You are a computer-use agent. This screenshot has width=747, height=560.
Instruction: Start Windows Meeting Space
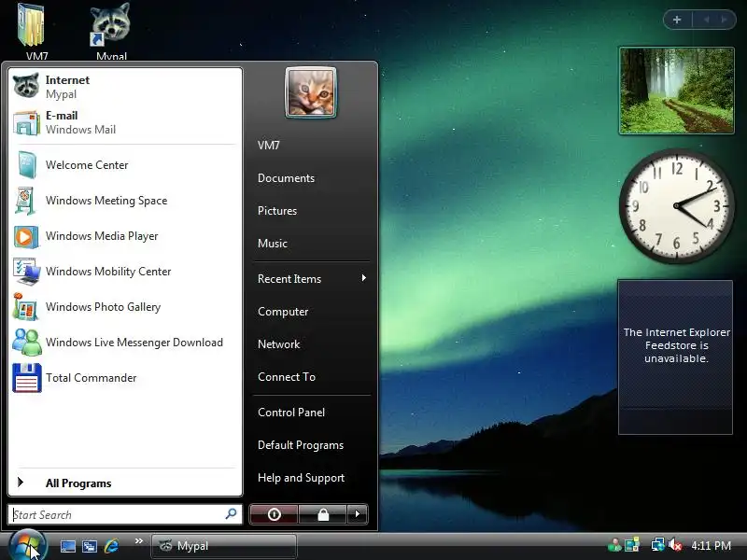[x=125, y=201]
